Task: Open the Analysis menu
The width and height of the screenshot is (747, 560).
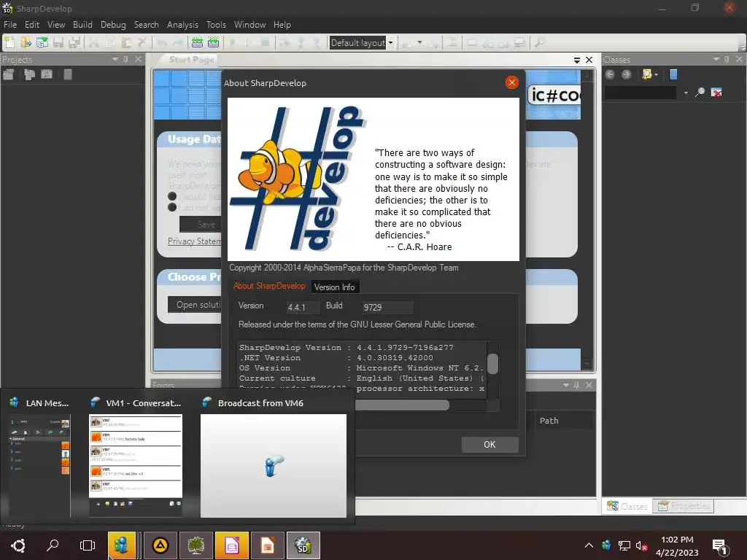Action: [x=182, y=25]
